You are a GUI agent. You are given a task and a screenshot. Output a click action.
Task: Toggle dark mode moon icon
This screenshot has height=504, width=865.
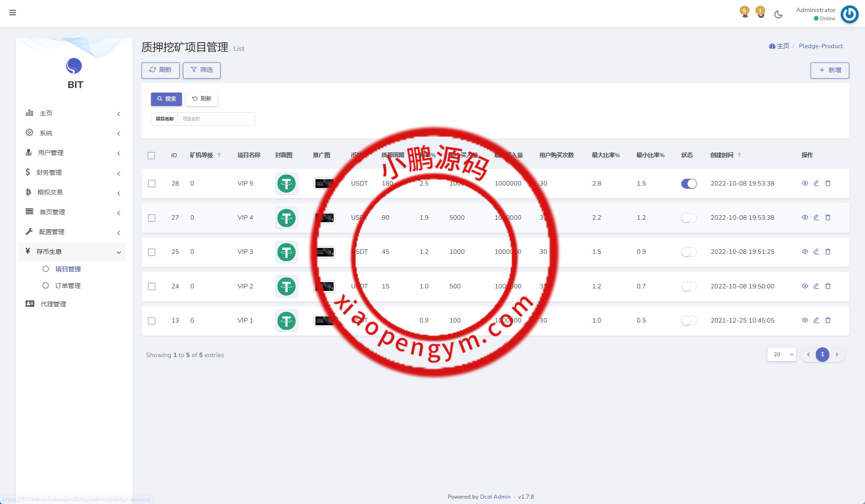click(x=778, y=14)
